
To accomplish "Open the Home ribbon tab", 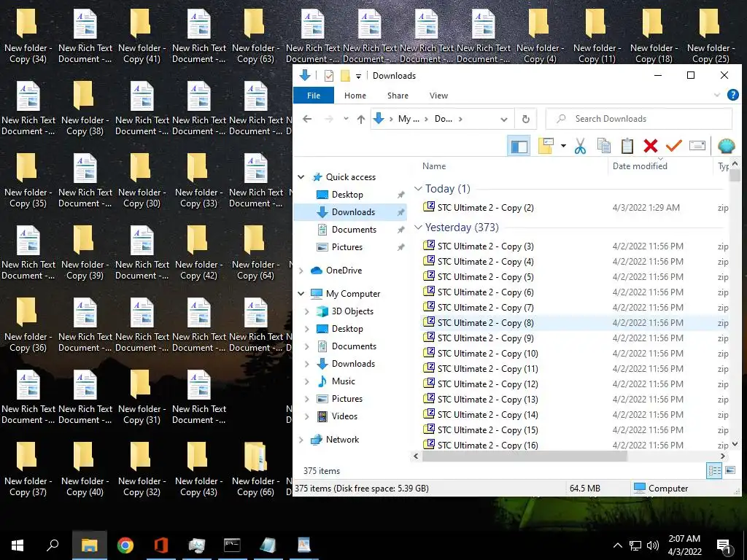I will coord(355,96).
